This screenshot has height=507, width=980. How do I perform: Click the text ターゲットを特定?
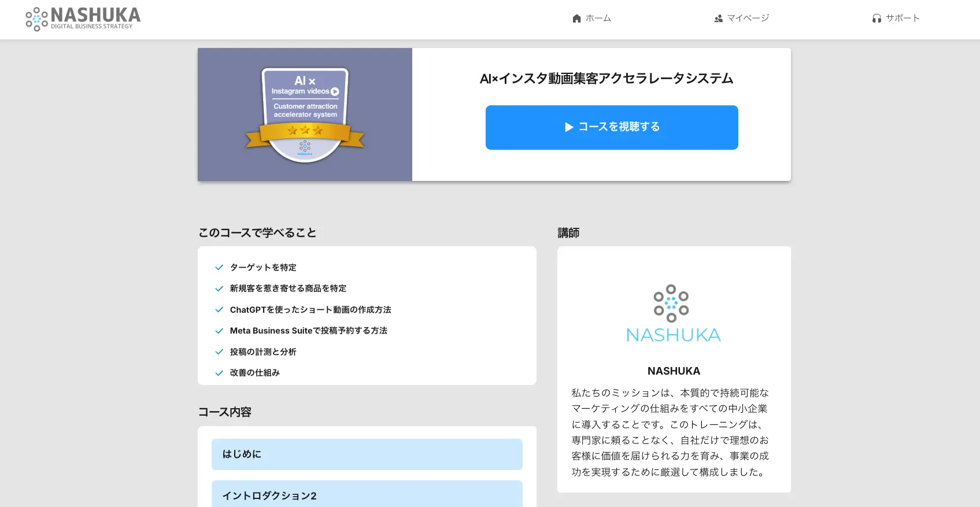263,268
